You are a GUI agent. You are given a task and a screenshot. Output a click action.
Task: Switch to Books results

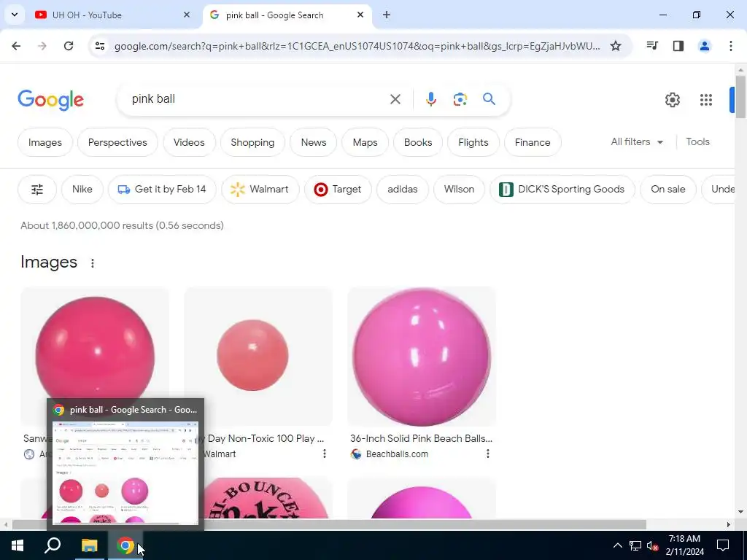point(418,142)
